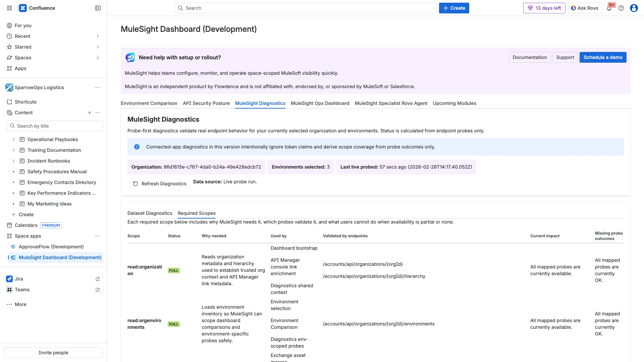Expand the Operational Playbooks tree item

pyautogui.click(x=13, y=139)
